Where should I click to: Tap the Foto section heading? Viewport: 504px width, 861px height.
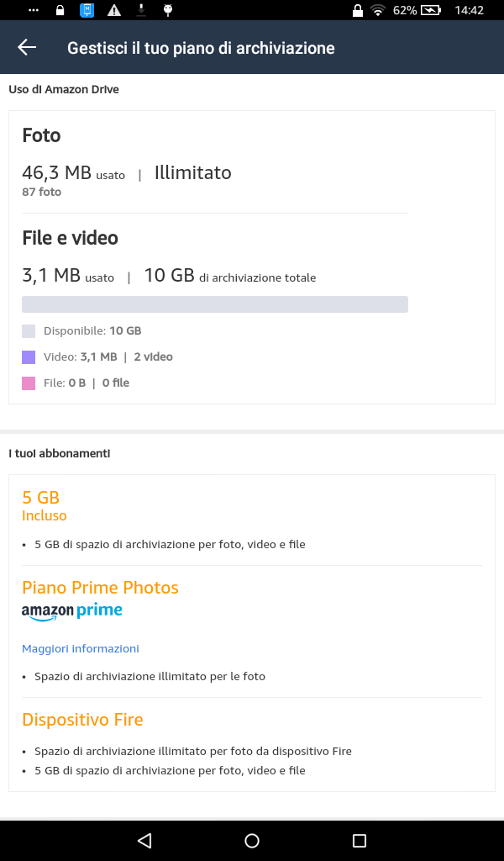41,135
